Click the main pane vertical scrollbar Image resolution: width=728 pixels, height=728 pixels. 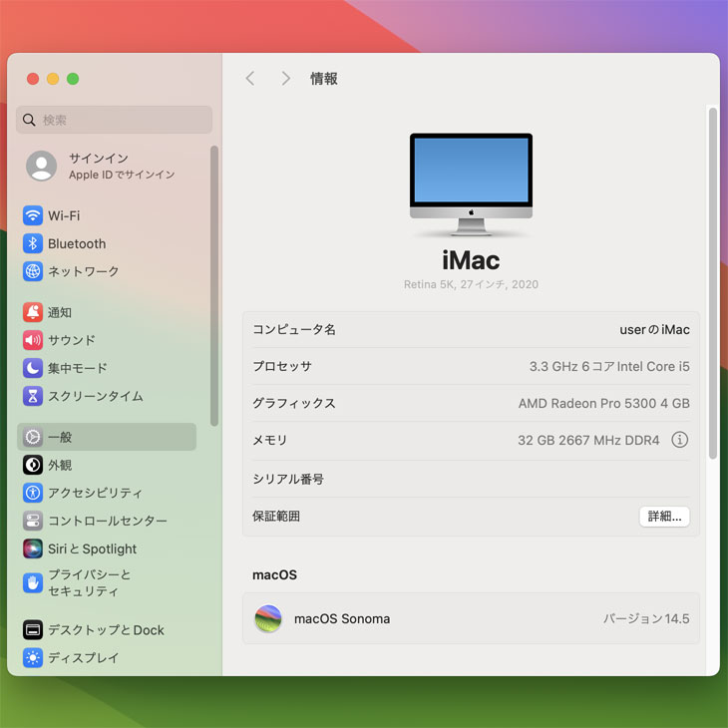(x=713, y=283)
